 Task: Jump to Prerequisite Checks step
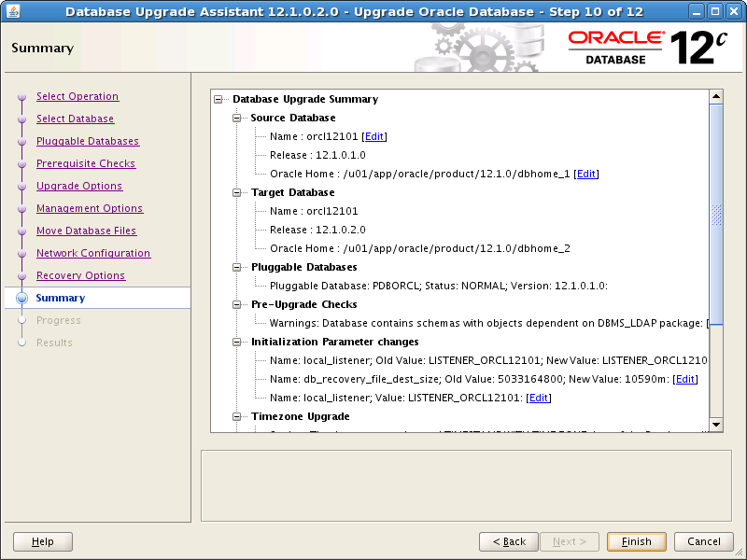[x=86, y=163]
